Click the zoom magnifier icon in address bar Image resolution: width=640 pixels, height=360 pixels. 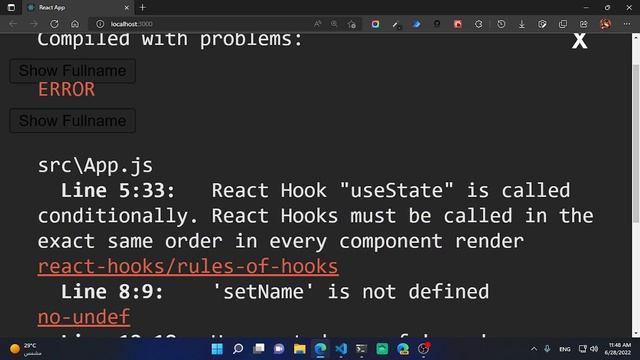point(334,24)
